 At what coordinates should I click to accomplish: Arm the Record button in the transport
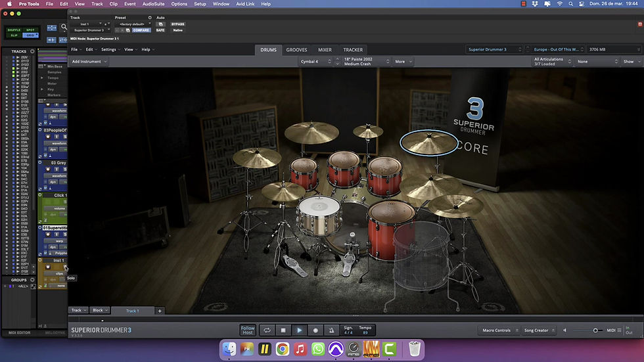point(315,330)
